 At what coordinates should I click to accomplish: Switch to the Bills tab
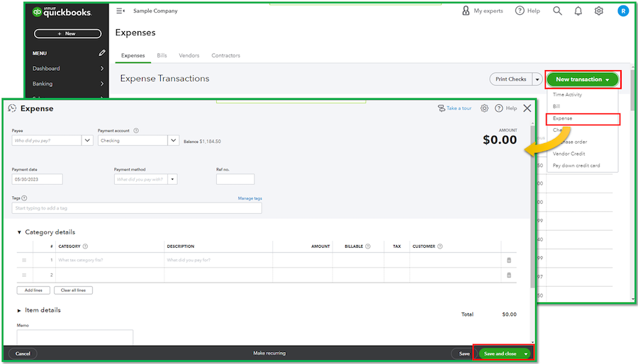coord(162,56)
